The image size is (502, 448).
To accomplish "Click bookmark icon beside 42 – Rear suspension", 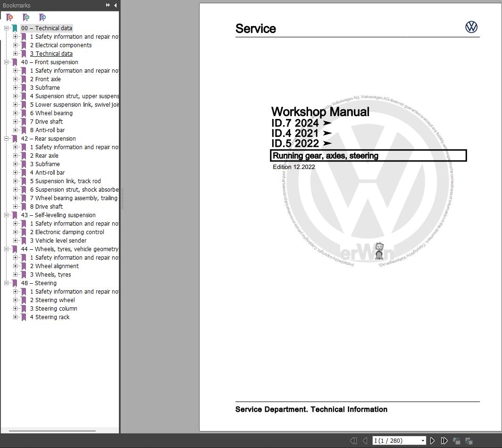I will (15, 139).
